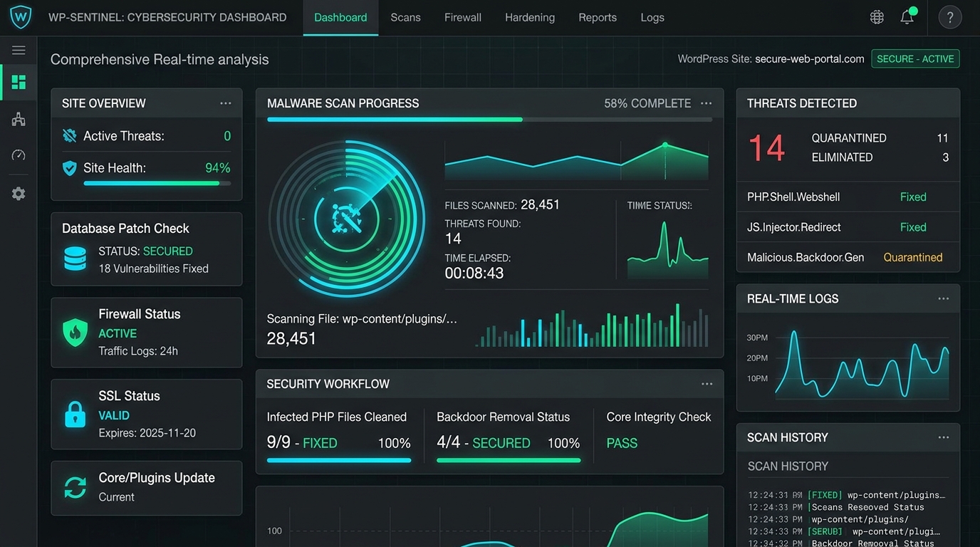Click the radar center malware scan icon
This screenshot has width=980, height=547.
pyautogui.click(x=346, y=218)
